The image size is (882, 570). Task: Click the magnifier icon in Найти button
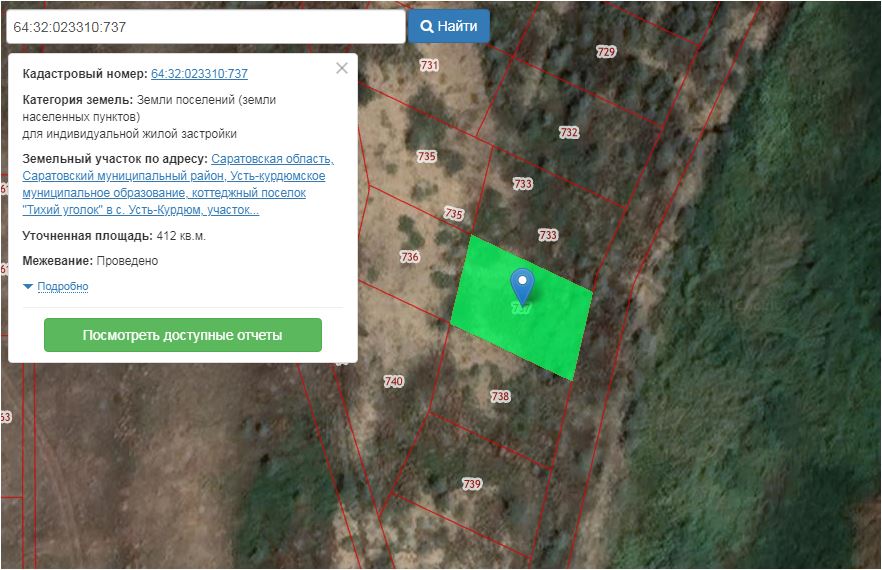pos(426,26)
